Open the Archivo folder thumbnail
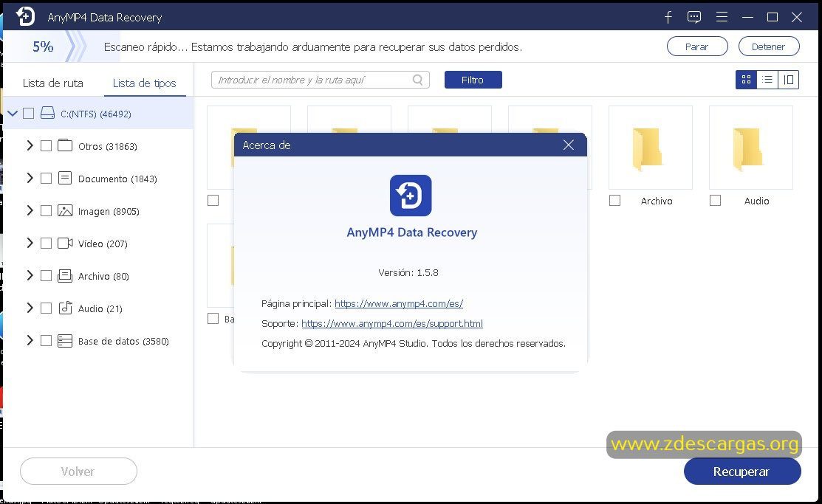 [x=650, y=148]
